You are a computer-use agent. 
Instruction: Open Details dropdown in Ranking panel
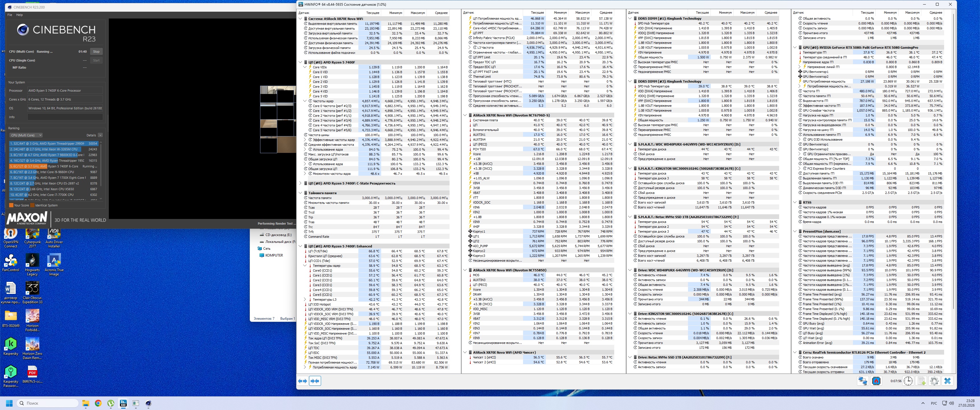100,135
